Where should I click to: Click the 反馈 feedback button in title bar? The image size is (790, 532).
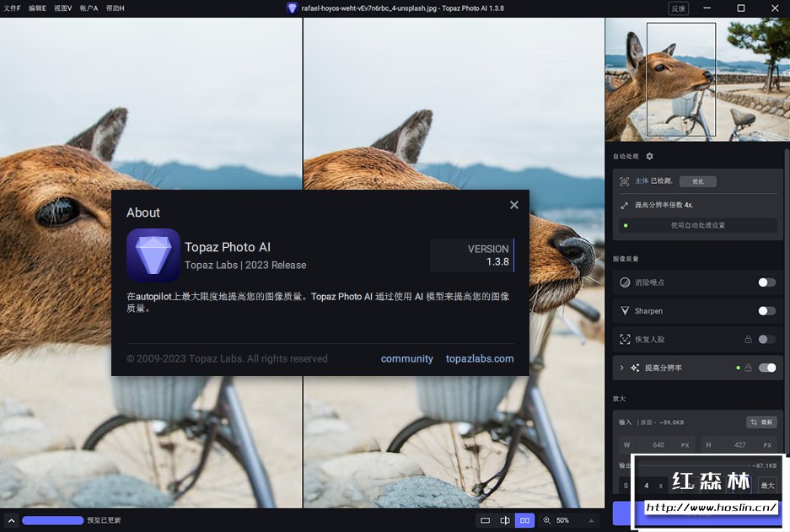coord(678,8)
